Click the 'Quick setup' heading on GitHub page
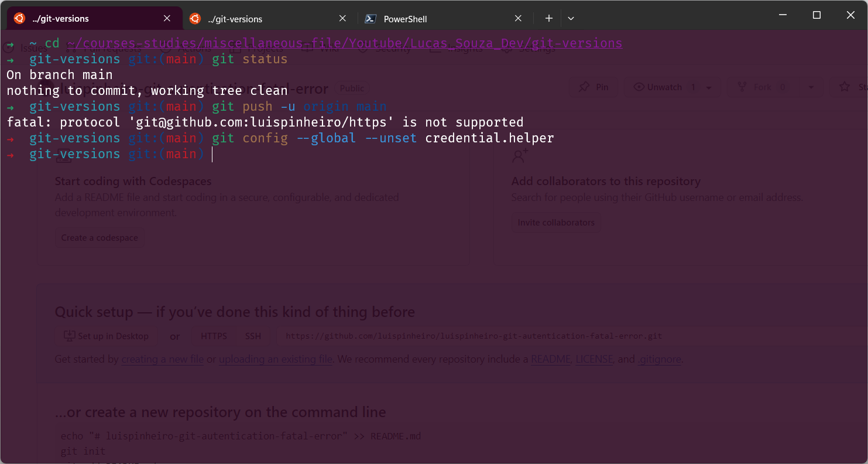The width and height of the screenshot is (868, 464). tap(235, 312)
